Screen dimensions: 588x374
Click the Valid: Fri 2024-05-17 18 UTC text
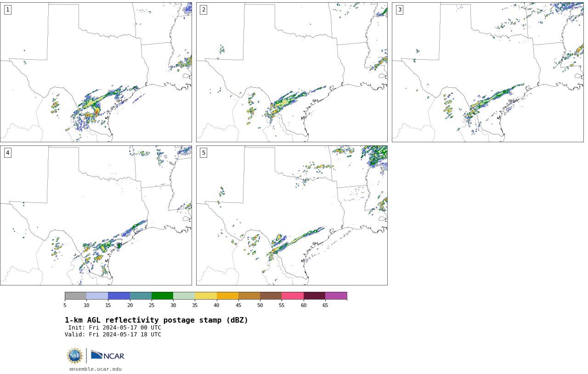(x=113, y=335)
